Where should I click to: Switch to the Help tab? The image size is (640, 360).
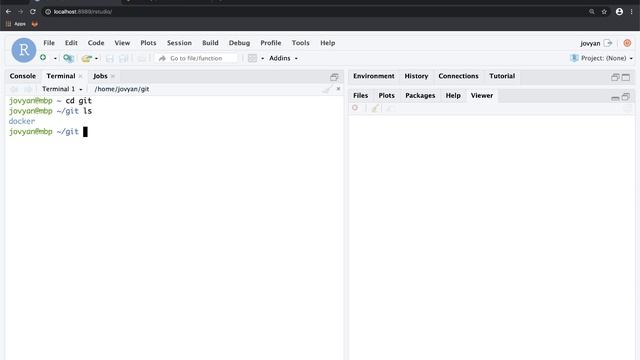453,96
